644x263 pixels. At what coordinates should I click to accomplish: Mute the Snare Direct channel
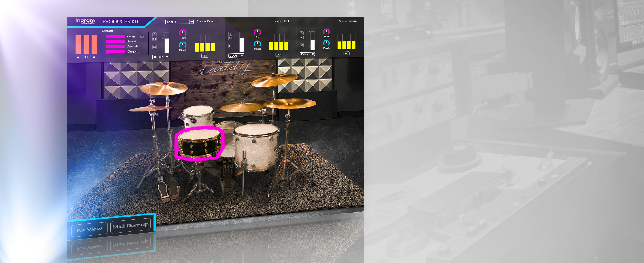coord(155,39)
